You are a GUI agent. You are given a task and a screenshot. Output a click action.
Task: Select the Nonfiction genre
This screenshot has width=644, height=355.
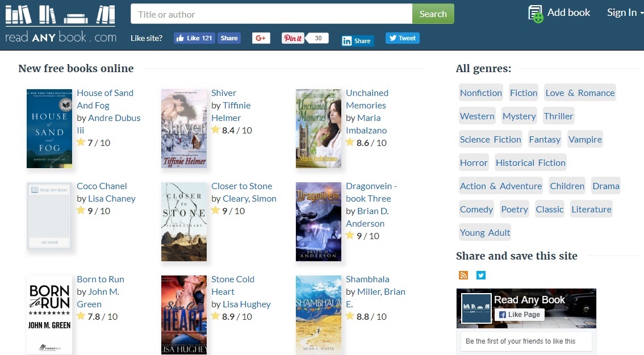pos(481,93)
